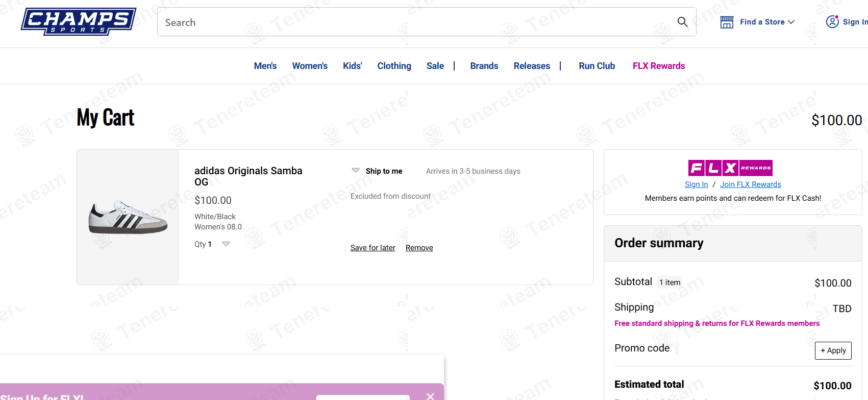This screenshot has width=868, height=400.
Task: Click the Free standard shipping FLX members text
Action: [717, 323]
